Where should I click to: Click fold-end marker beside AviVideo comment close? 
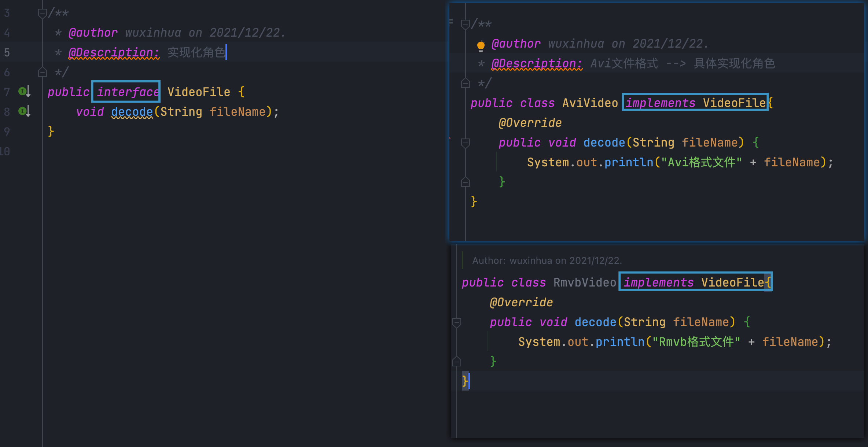point(465,83)
